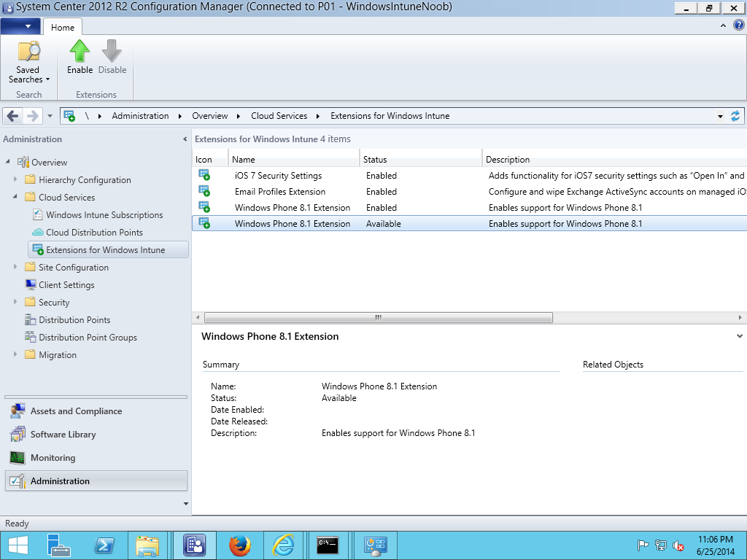Launch Windows PowerShell from the taskbar

pos(104,545)
